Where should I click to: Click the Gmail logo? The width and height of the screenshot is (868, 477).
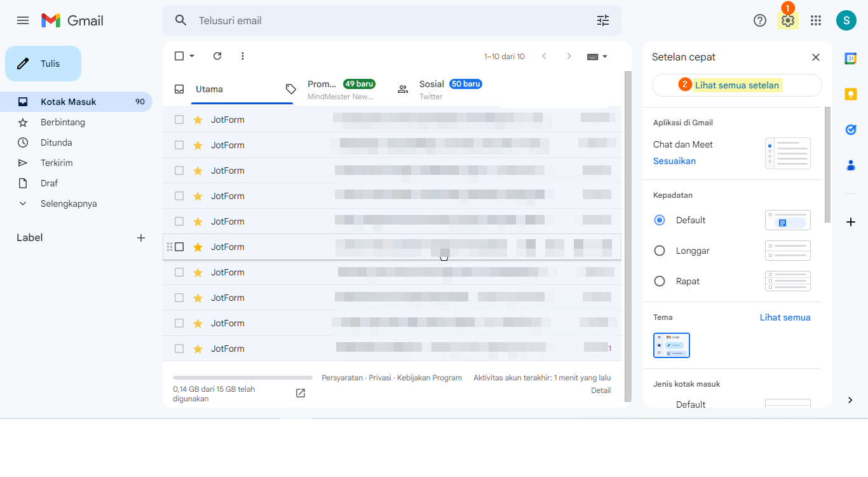(72, 20)
